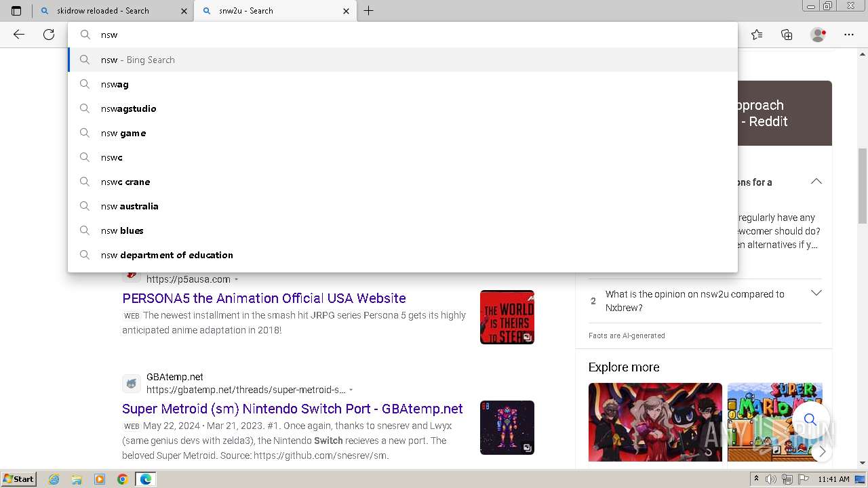Open File Explorer from taskbar
Screen dimensions: 868x488
77,479
